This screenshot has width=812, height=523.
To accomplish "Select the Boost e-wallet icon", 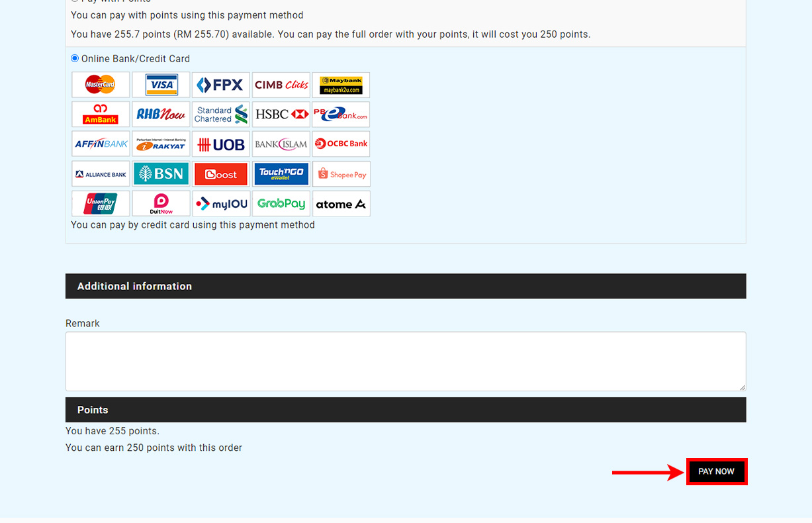I will tap(221, 174).
